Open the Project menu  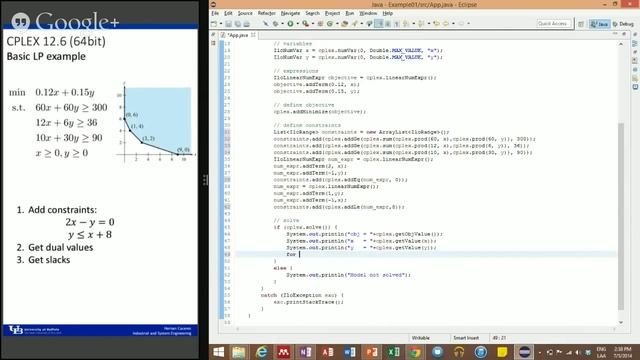click(x=332, y=13)
